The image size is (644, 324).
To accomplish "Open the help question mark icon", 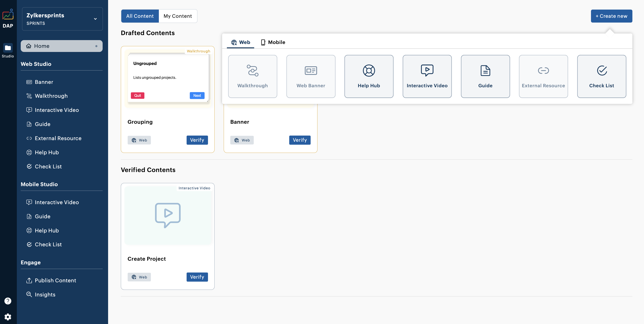I will tap(8, 301).
